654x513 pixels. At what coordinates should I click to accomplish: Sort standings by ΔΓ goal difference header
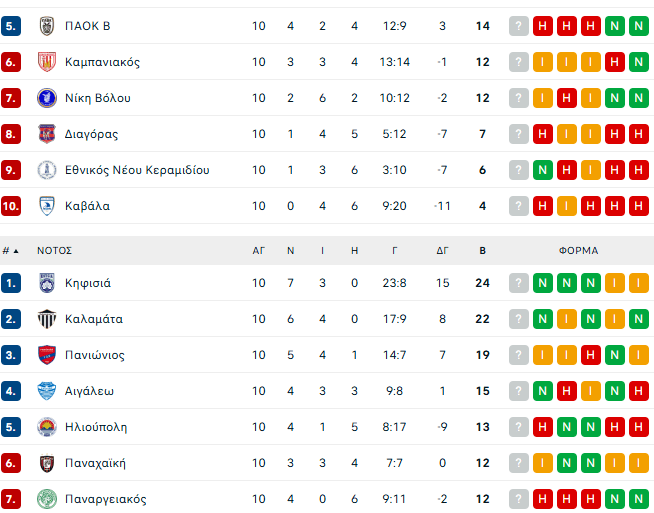(442, 251)
